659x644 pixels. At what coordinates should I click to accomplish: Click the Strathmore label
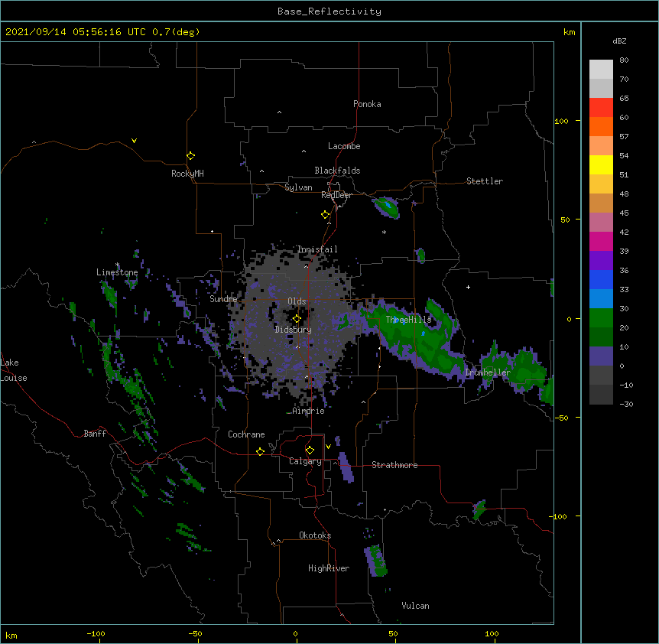pyautogui.click(x=394, y=465)
